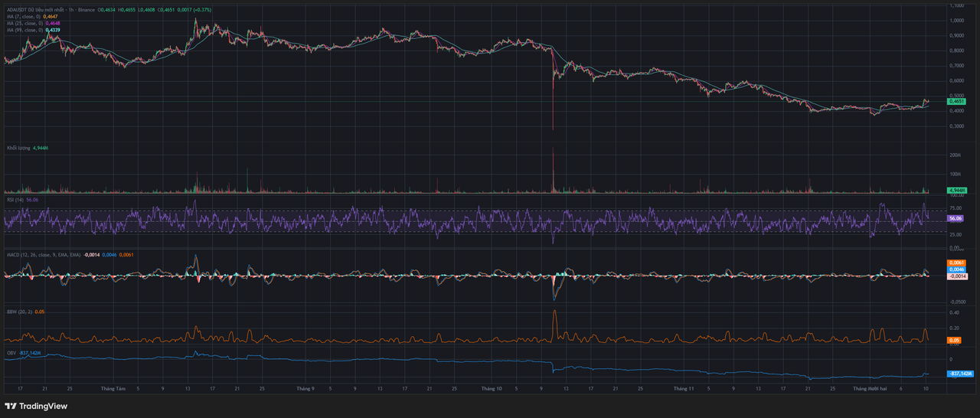This screenshot has height=418, width=980.
Task: Click the RSI value tag 56.06
Action: pos(955,218)
